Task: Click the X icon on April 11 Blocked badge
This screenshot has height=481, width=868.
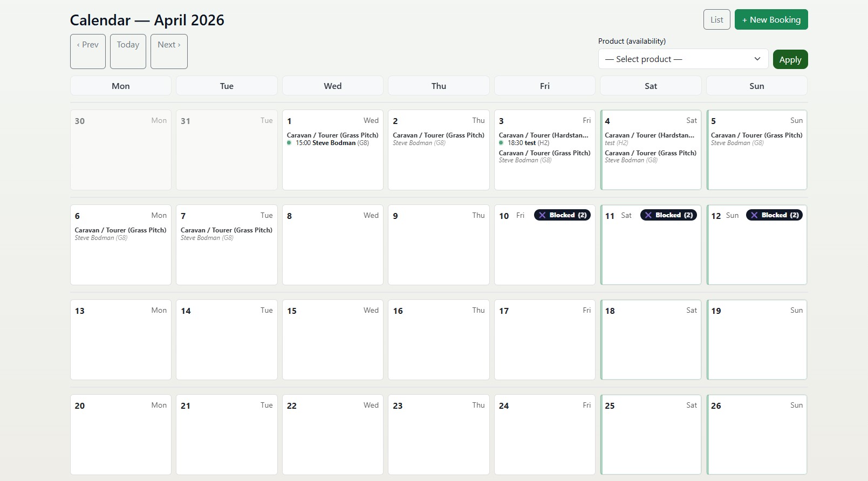Action: [648, 215]
